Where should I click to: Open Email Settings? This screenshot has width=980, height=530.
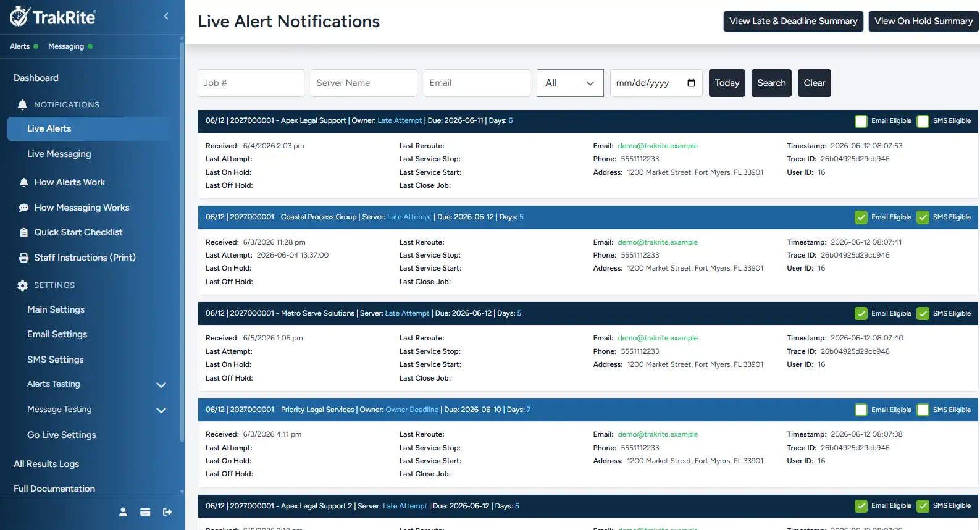click(57, 334)
